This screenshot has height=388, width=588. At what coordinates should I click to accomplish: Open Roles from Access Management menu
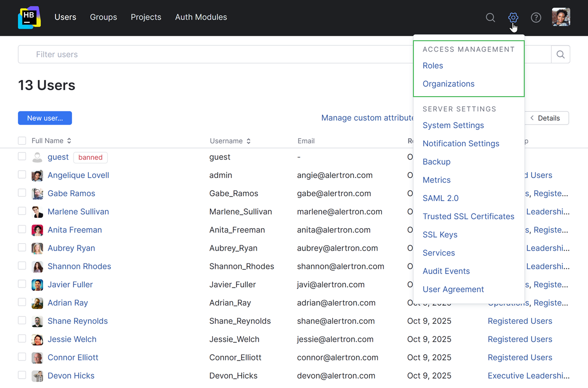click(x=433, y=66)
